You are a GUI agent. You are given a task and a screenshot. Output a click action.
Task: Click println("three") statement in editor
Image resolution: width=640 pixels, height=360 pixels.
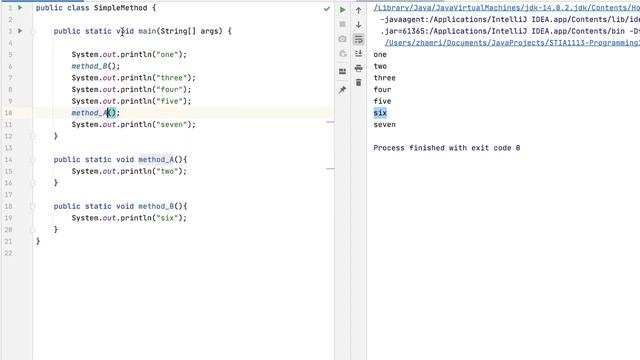[133, 78]
